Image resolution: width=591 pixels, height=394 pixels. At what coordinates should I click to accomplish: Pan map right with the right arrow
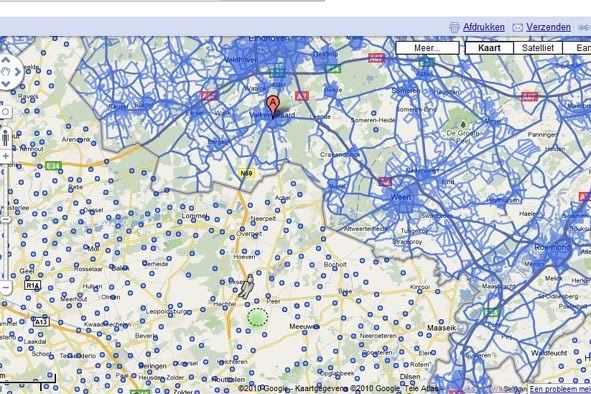pyautogui.click(x=17, y=72)
